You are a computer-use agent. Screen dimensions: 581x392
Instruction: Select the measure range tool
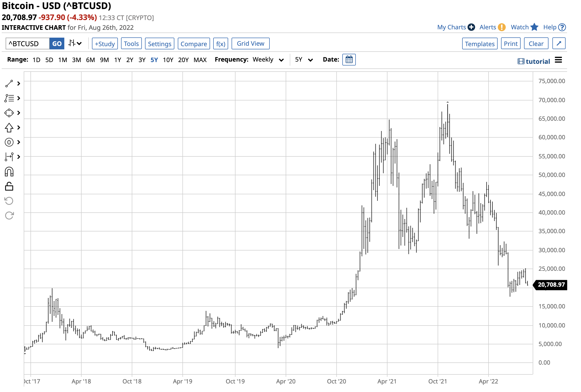[9, 157]
